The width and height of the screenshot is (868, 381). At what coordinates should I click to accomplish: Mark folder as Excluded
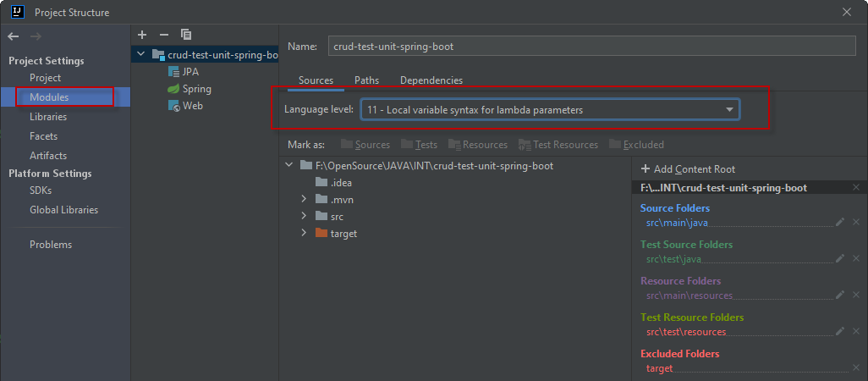(636, 145)
